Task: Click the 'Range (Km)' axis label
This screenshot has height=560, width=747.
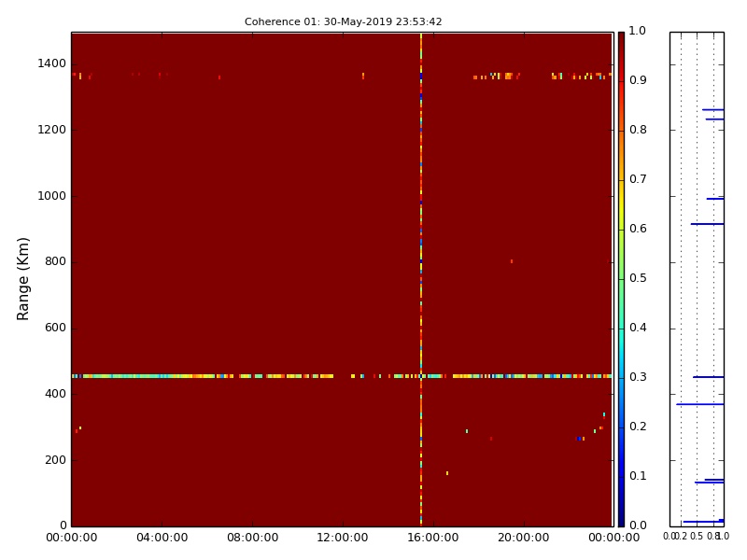Action: click(22, 279)
